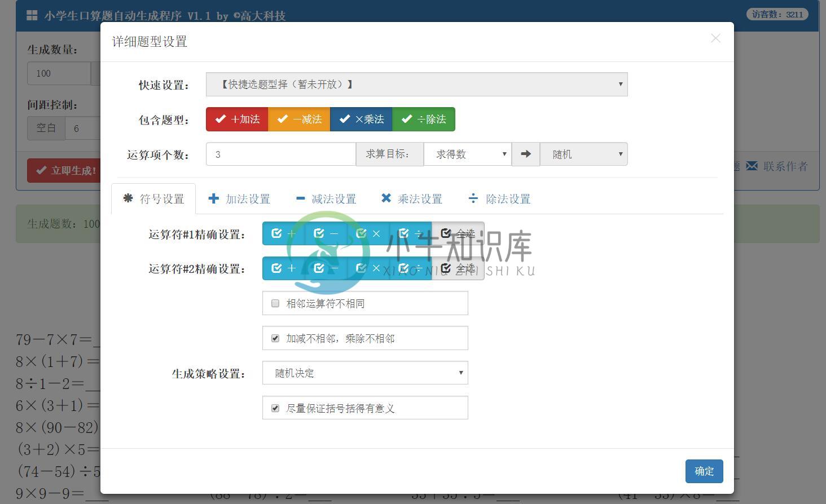
Task: Close the 详细题型设置 dialog with X
Action: (715, 38)
